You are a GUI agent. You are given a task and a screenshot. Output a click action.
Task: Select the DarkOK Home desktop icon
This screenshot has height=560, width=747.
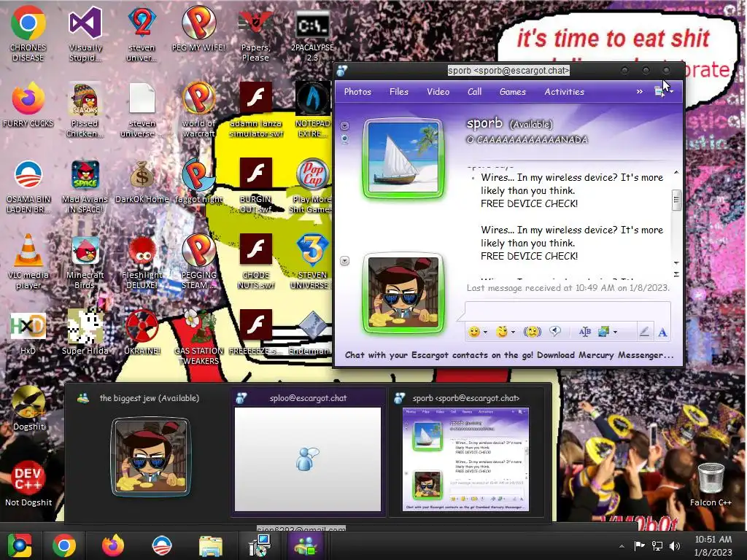[142, 182]
